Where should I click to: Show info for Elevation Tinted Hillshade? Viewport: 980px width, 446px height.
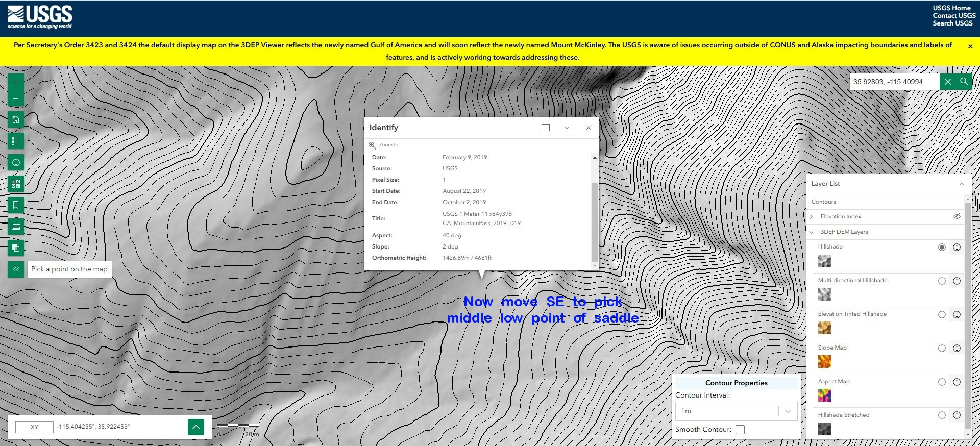pyautogui.click(x=957, y=315)
